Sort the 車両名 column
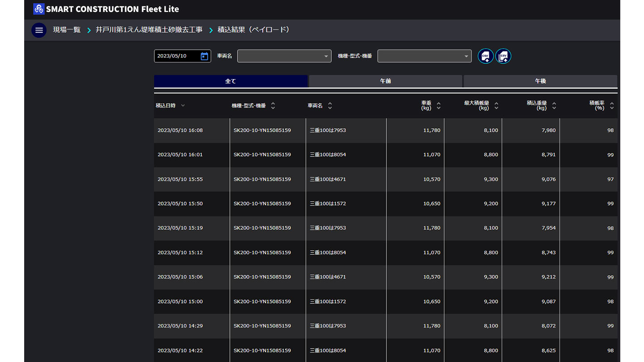The image size is (644, 362). [x=330, y=105]
